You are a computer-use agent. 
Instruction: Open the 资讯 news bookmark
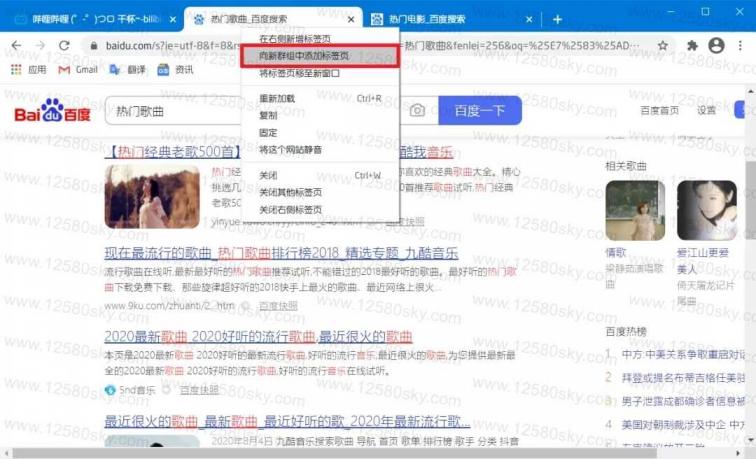pyautogui.click(x=176, y=69)
